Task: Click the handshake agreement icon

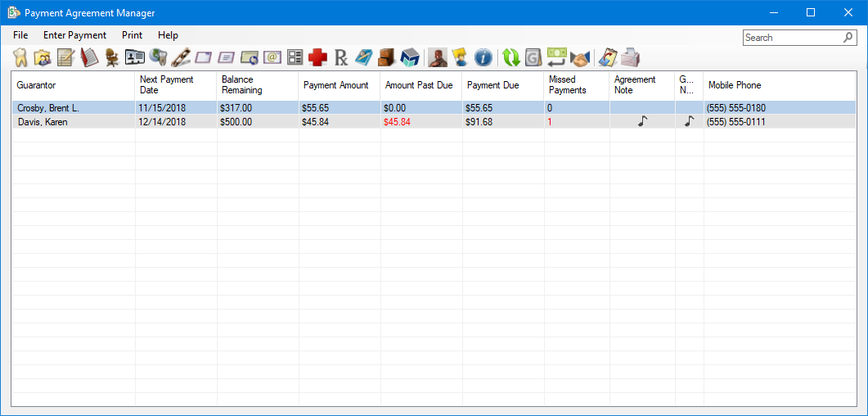Action: tap(580, 58)
